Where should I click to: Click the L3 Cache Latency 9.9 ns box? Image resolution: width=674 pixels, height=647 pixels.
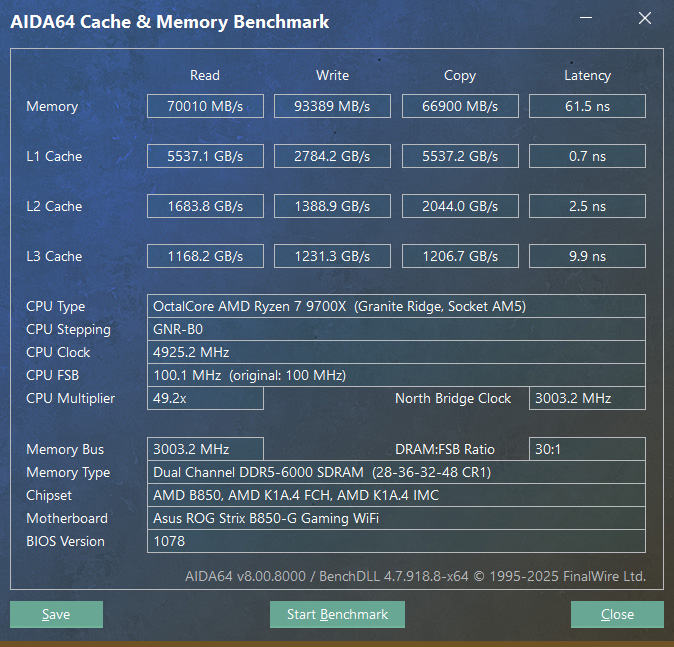click(587, 256)
